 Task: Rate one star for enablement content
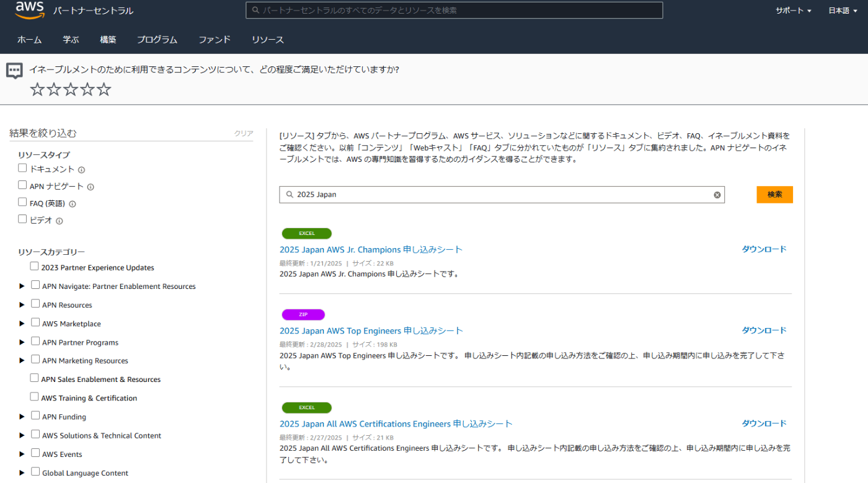(x=37, y=89)
